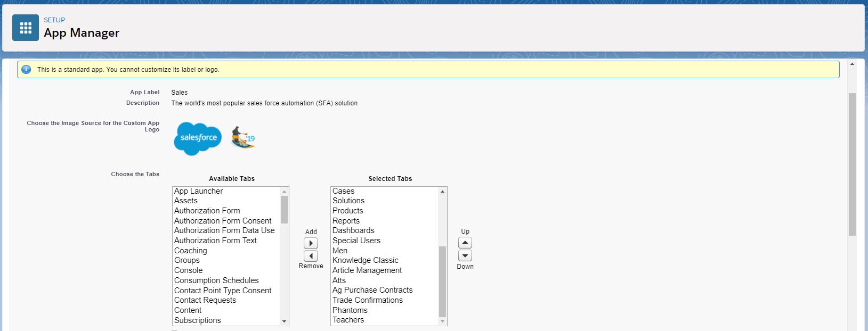Open the App Launcher grid icon
Viewport: 868px width, 331px height.
26,28
